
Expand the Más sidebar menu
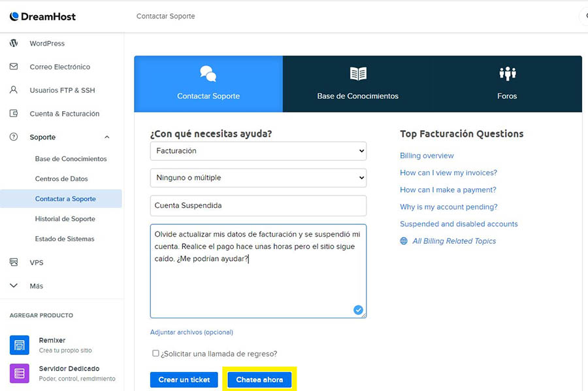(x=14, y=286)
